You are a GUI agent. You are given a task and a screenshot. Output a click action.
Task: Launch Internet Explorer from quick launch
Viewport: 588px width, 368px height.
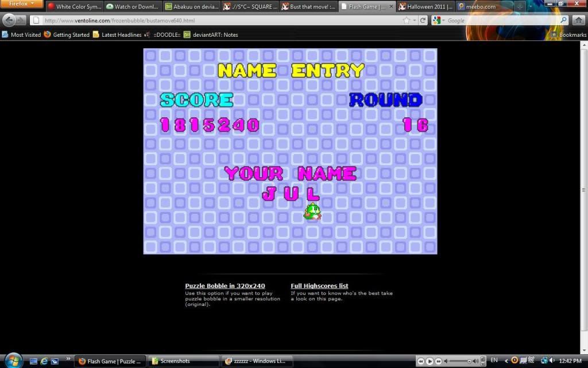[x=44, y=361]
